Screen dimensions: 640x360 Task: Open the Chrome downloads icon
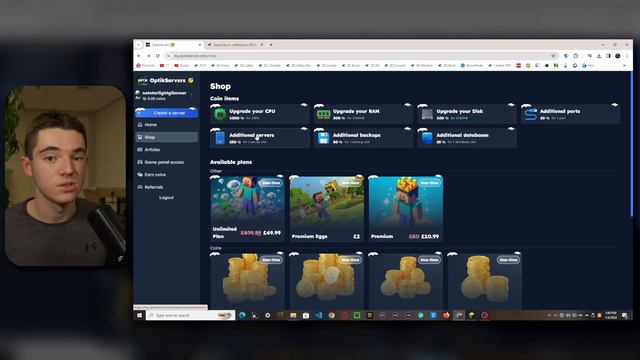599,56
